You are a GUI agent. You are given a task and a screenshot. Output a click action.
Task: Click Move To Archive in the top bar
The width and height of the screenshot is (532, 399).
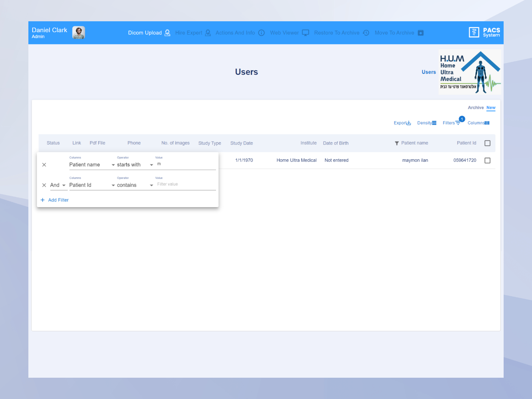tap(399, 33)
